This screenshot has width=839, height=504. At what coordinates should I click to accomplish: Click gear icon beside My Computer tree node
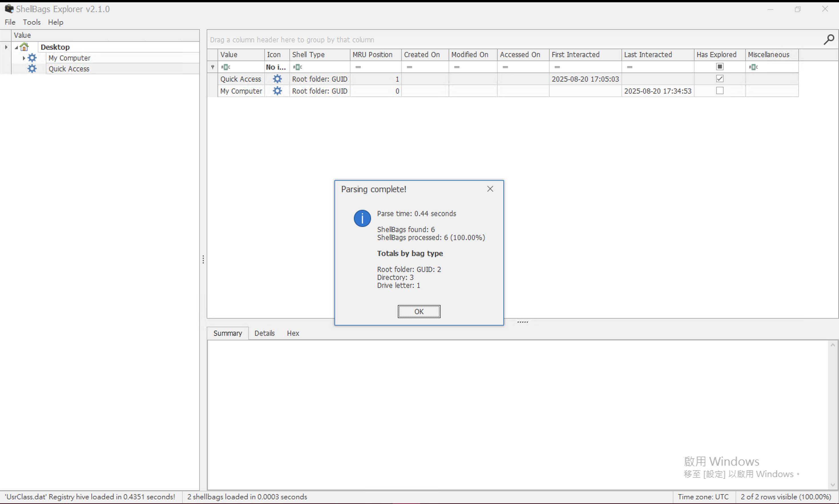point(32,58)
